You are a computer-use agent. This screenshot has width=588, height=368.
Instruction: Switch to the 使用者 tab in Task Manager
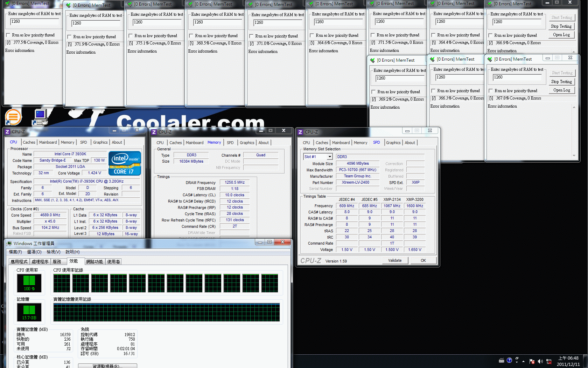click(113, 261)
